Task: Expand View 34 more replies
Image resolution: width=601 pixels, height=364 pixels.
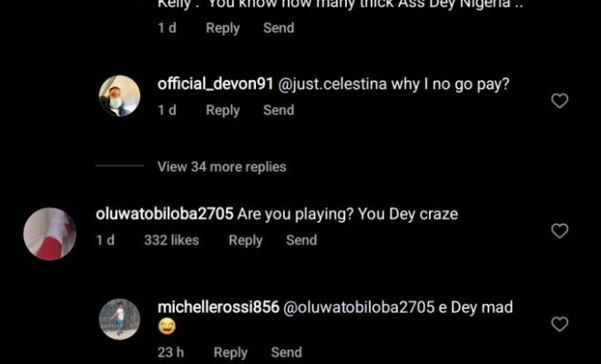Action: [221, 167]
